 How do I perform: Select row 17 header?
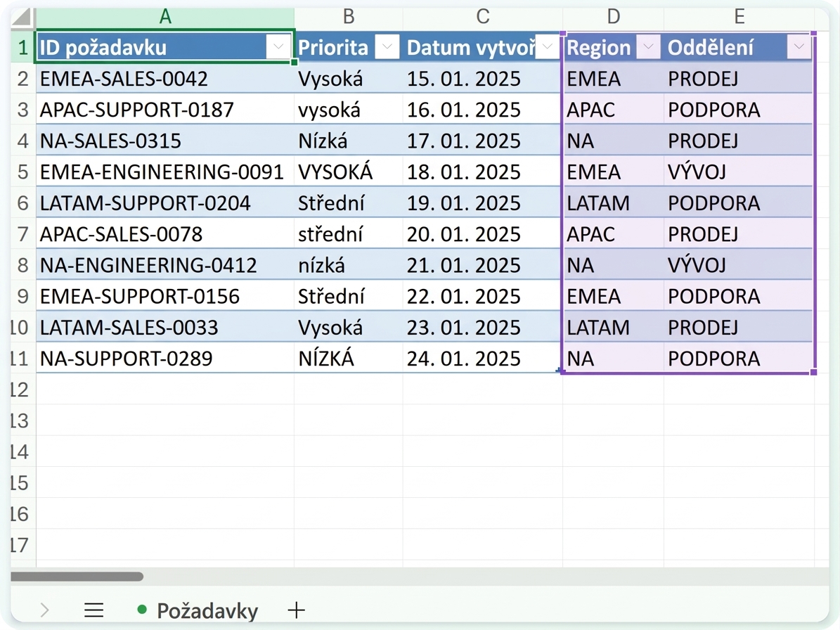pyautogui.click(x=23, y=544)
